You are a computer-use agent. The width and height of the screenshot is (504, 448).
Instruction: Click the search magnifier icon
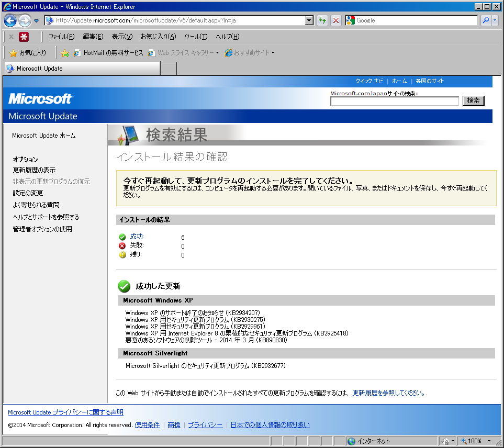tap(485, 20)
